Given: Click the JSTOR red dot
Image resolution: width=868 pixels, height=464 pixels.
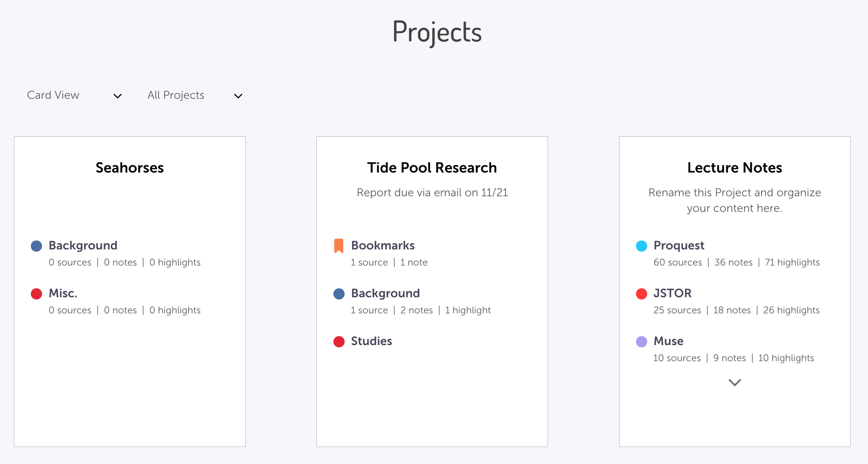Looking at the screenshot, I should pyautogui.click(x=641, y=294).
